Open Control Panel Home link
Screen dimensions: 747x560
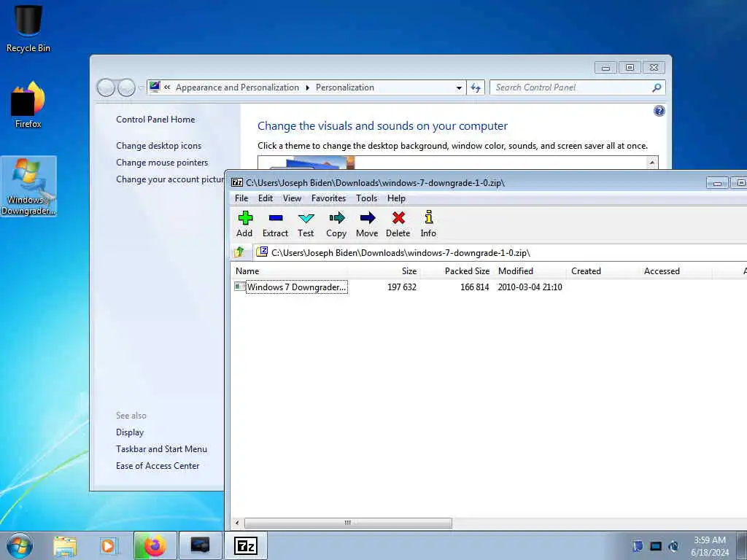click(155, 120)
